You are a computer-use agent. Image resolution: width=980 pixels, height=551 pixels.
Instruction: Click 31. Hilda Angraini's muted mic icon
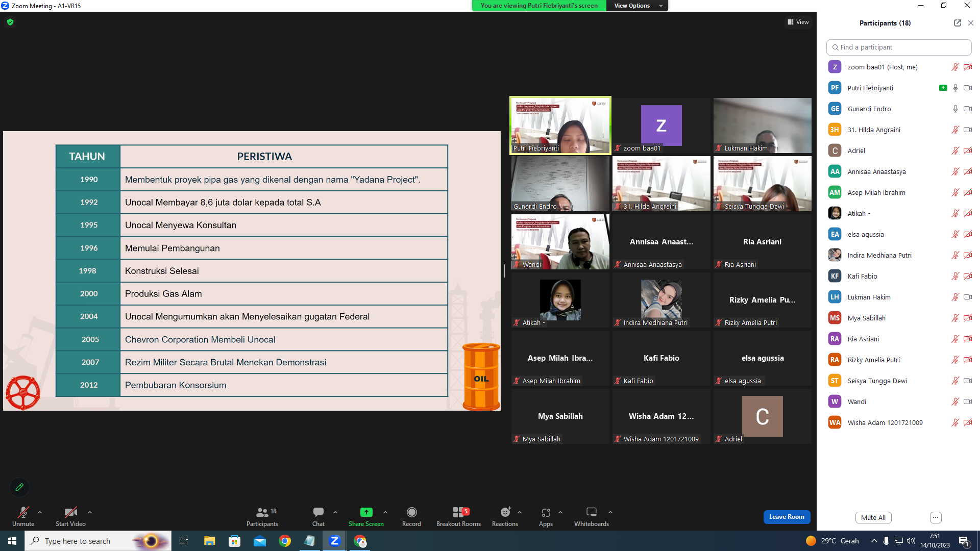click(955, 130)
